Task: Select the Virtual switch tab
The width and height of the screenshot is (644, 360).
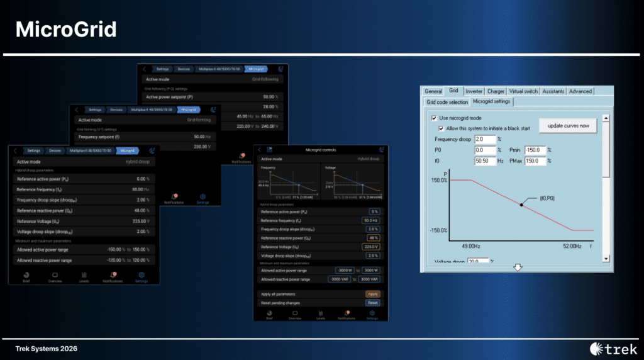Action: (524, 91)
